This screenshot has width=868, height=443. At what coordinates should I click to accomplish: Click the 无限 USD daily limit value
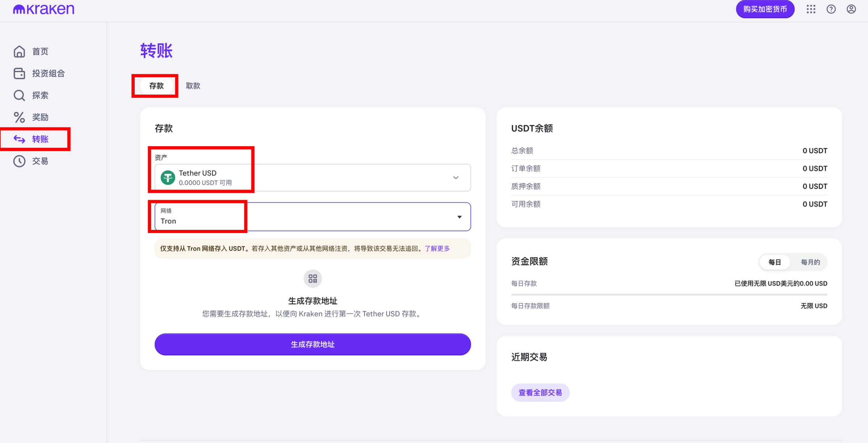tap(814, 306)
